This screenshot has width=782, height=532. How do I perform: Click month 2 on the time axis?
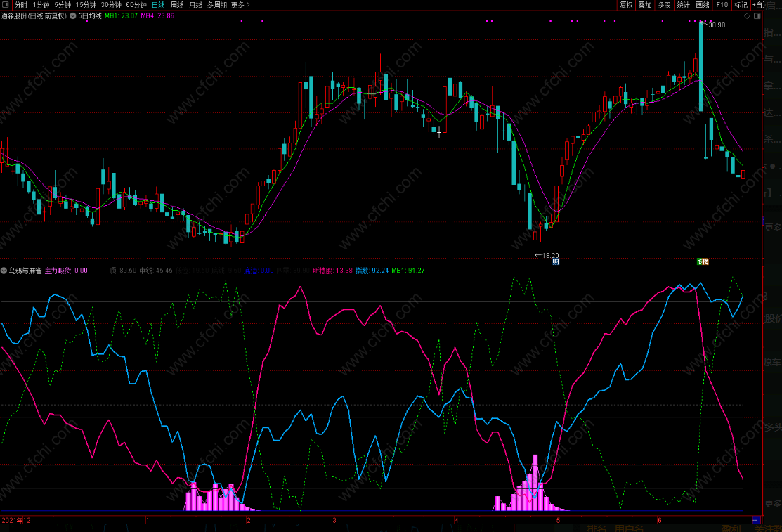(x=249, y=520)
